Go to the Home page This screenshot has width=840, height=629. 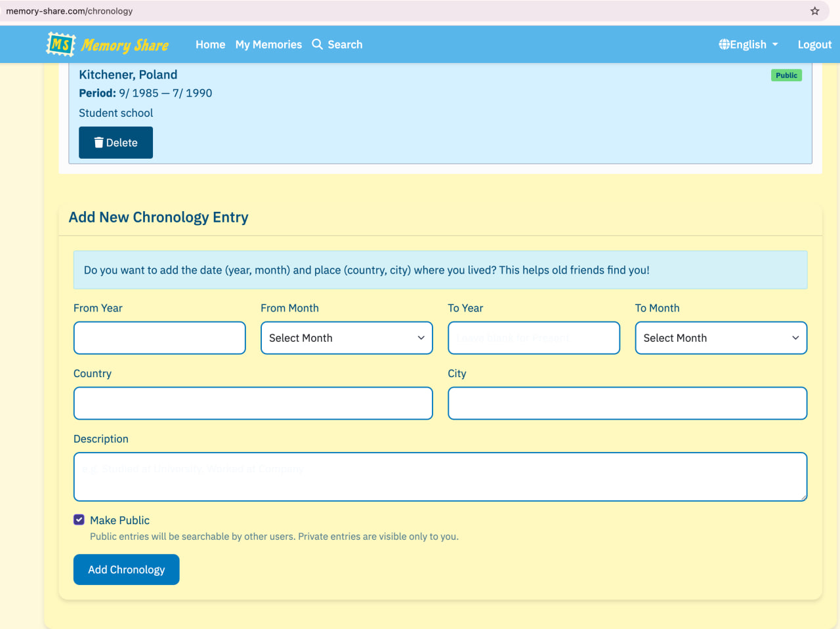[x=210, y=45]
